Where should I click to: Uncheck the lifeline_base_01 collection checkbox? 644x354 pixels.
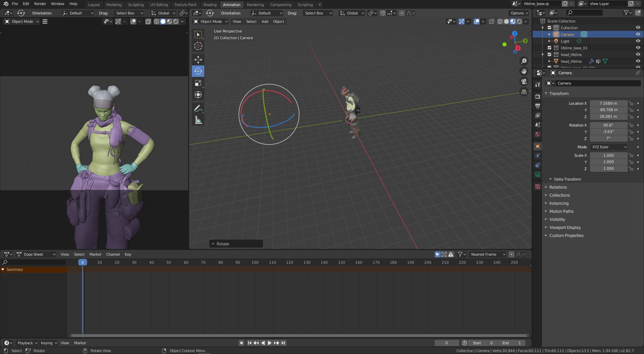tap(549, 48)
